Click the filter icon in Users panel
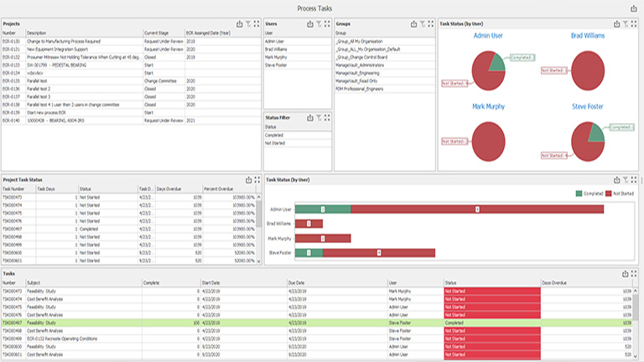The height and width of the screenshot is (362, 644). pyautogui.click(x=319, y=24)
